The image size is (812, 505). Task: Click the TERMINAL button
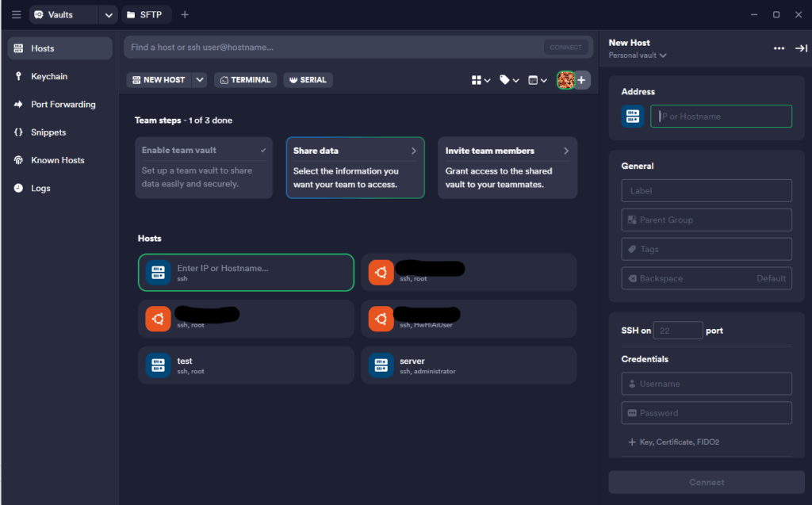[245, 80]
